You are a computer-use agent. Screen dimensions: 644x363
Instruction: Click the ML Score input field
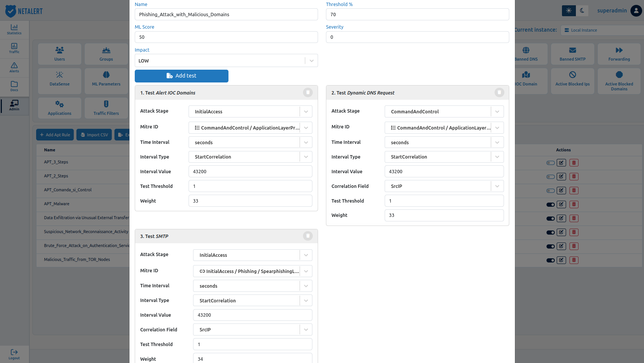(x=226, y=37)
